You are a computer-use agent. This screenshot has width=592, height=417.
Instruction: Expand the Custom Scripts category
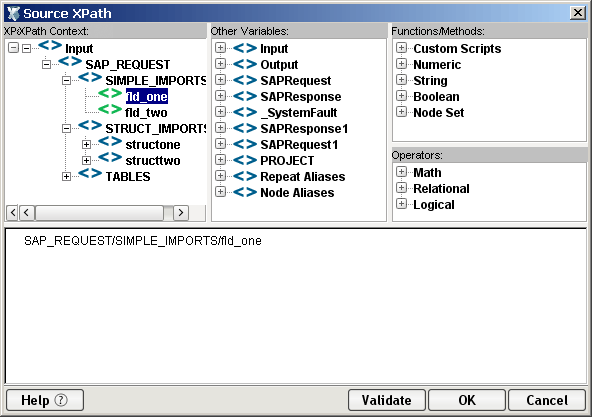click(401, 48)
